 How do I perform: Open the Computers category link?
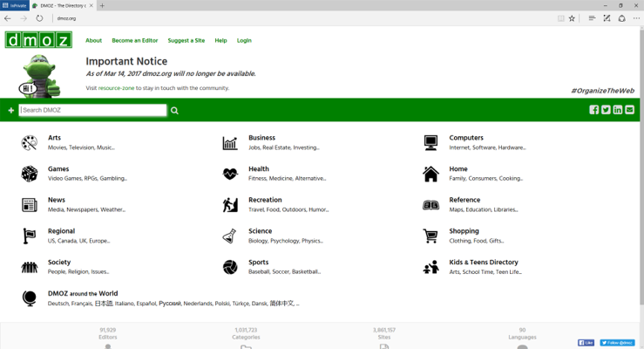click(x=466, y=138)
